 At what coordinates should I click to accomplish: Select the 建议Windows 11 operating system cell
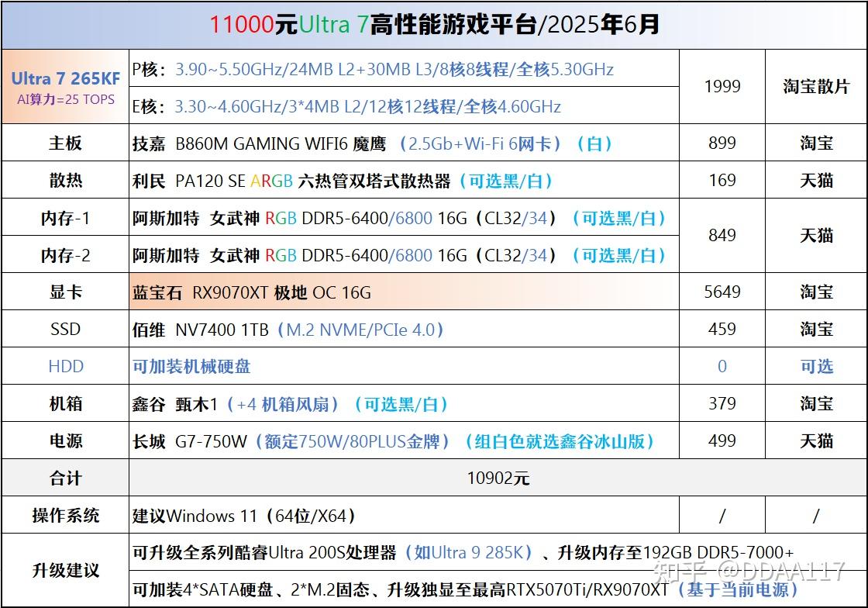point(404,516)
